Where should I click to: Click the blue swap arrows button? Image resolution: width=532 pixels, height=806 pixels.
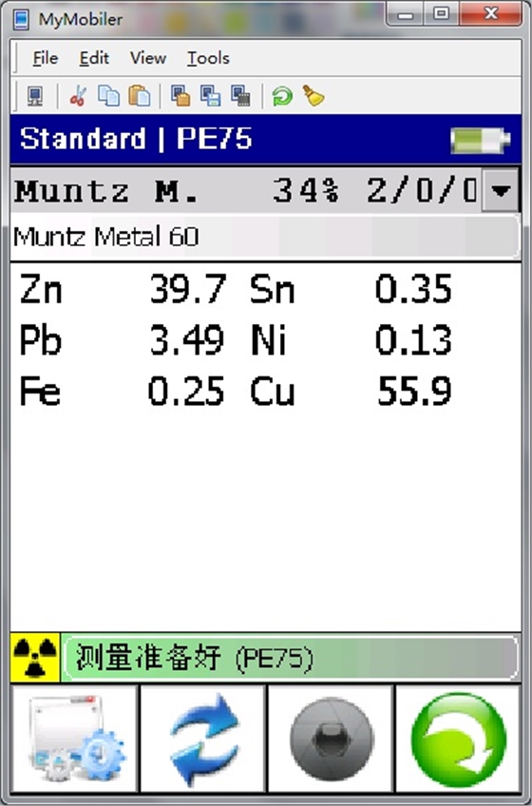pos(203,739)
